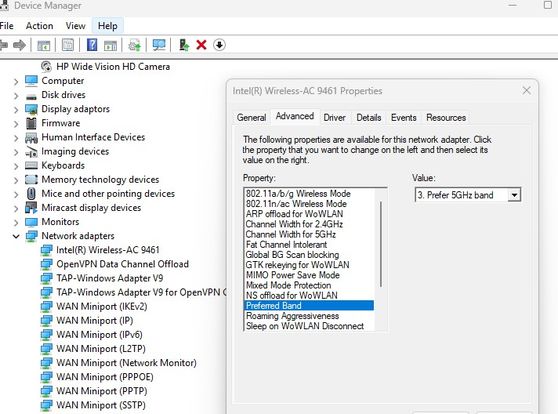Click the forward arrow toolbar icon
Screen dimensions: 558x414
[19, 45]
